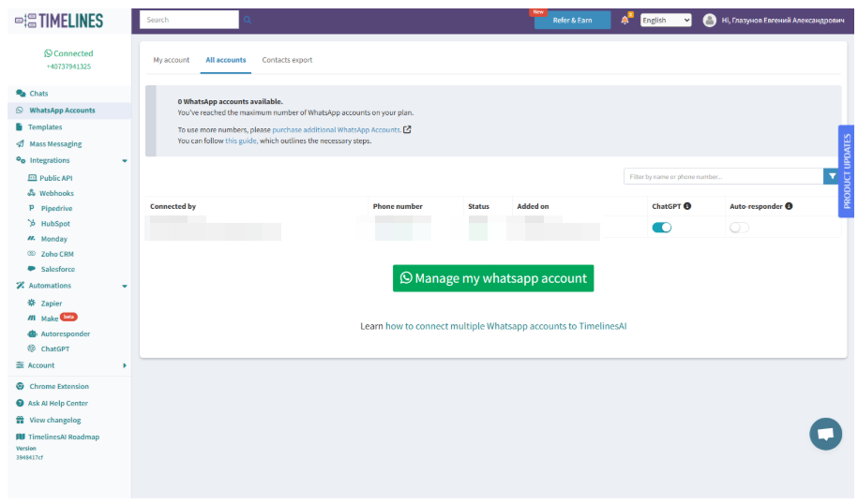
Task: Open the 'this guide' link
Action: click(x=241, y=141)
